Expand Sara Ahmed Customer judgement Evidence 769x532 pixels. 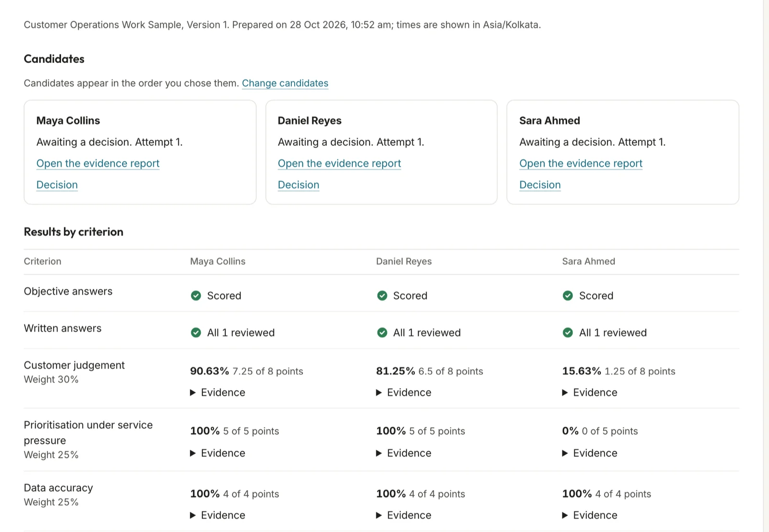[590, 393]
